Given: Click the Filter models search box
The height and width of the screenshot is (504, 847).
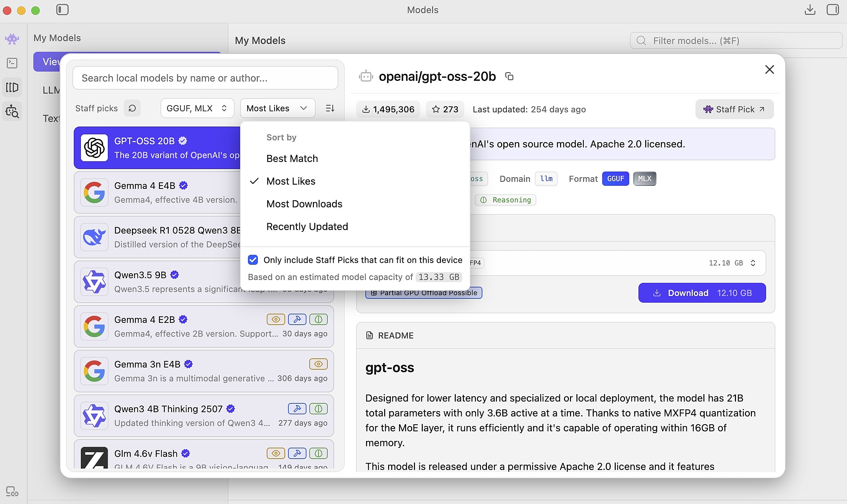Looking at the screenshot, I should click(736, 40).
